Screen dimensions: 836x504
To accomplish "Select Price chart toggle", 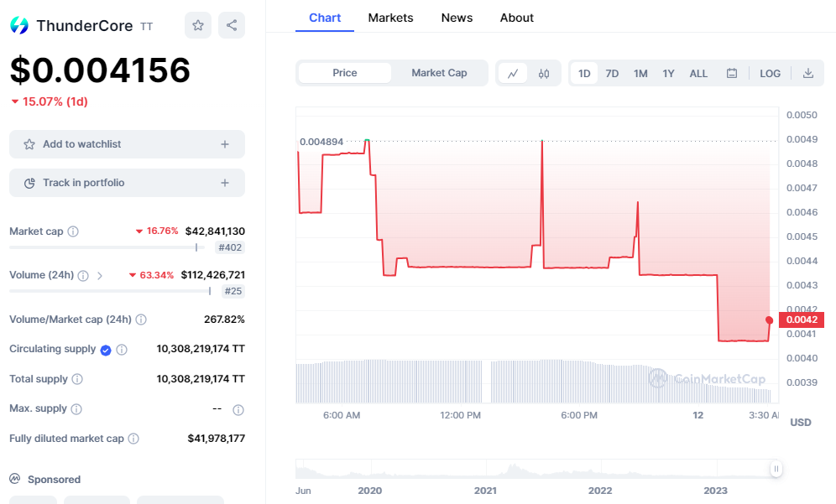I will click(345, 73).
